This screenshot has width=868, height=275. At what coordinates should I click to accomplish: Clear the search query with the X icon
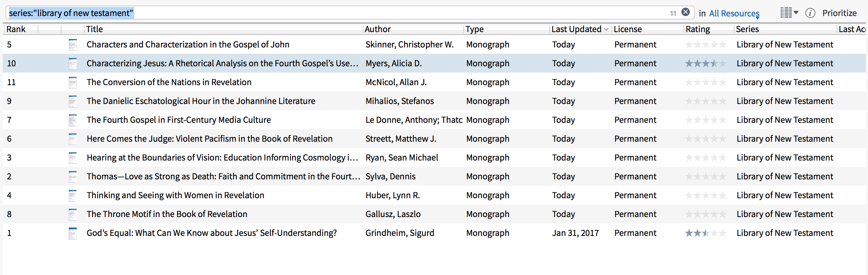[686, 12]
